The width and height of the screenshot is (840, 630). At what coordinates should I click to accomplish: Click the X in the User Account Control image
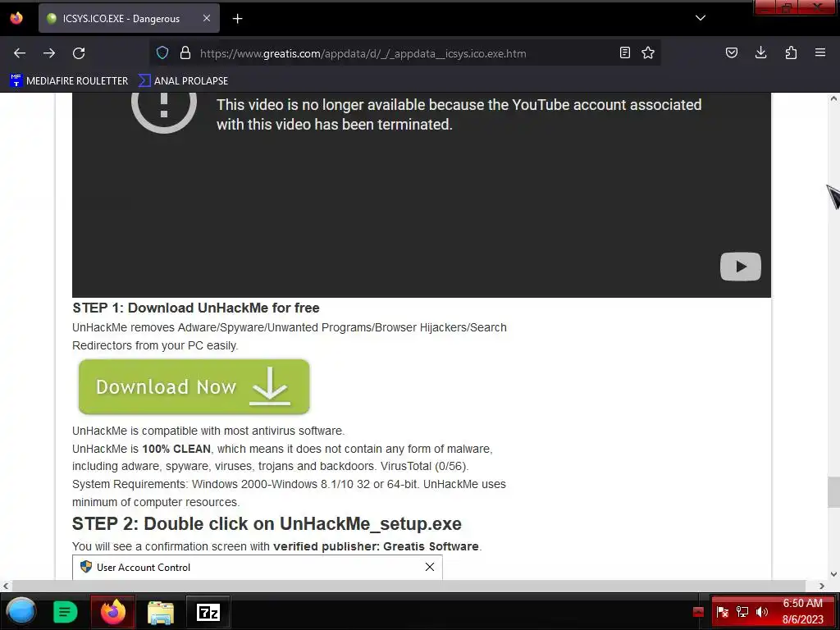430,567
